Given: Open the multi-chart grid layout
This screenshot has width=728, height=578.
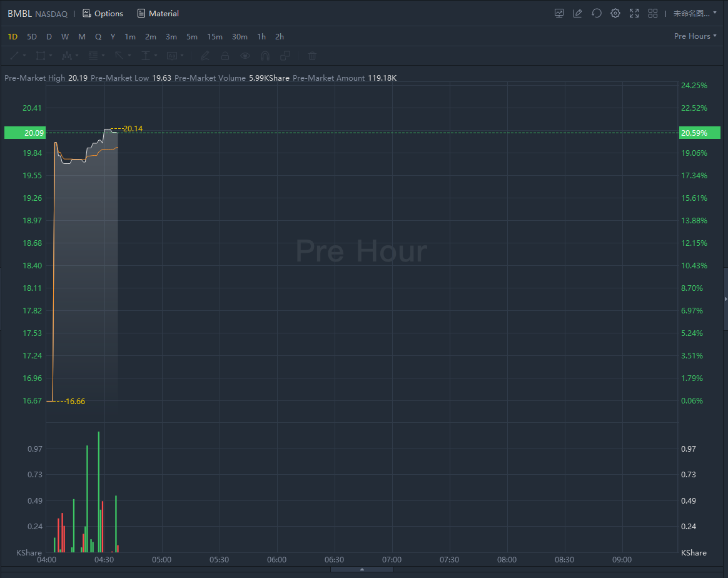Looking at the screenshot, I should (x=653, y=14).
